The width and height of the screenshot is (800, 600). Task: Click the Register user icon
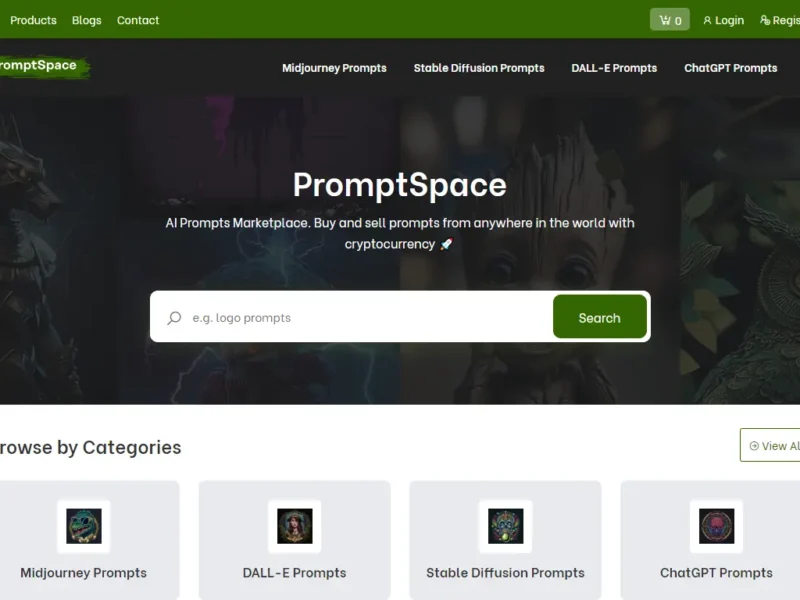(765, 20)
